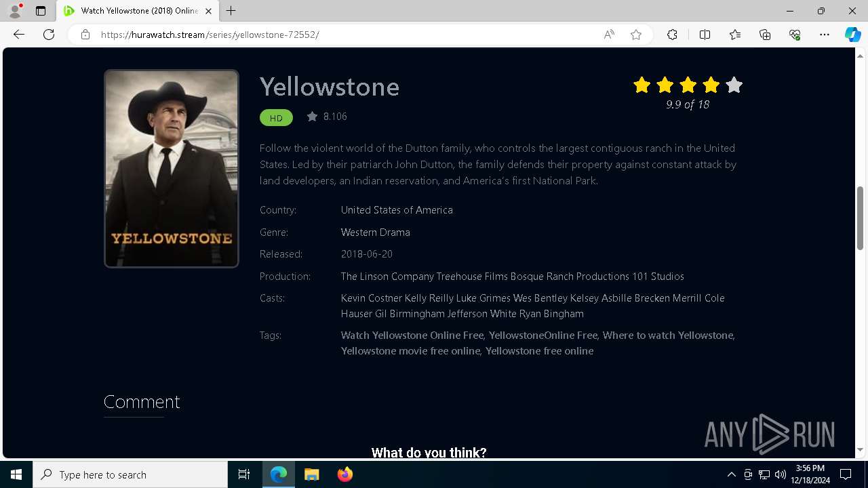Image resolution: width=868 pixels, height=488 pixels.
Task: Click Where to watch Yellowstone tag
Action: (668, 335)
